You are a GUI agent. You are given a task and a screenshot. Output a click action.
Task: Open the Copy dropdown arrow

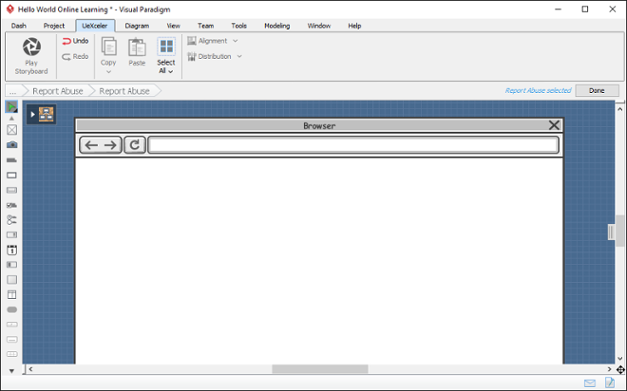coord(108,72)
